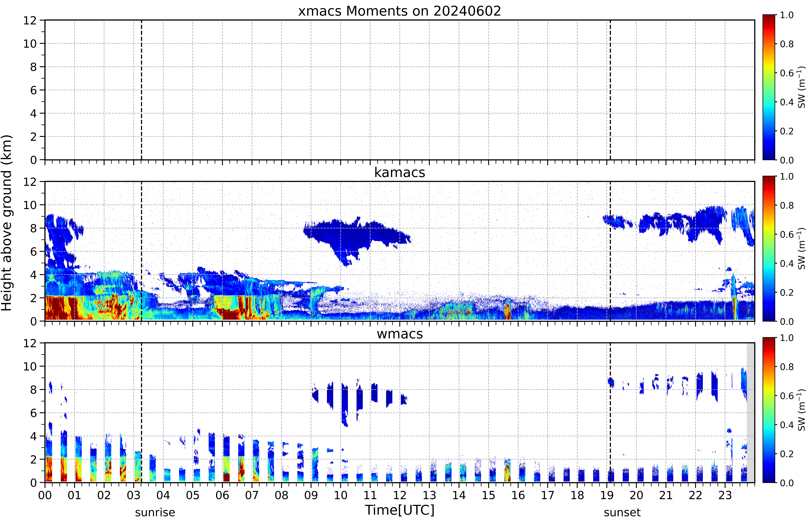The image size is (812, 524).
Task: Click the sunset dashed line in wmacs panel
Action: pos(610,413)
